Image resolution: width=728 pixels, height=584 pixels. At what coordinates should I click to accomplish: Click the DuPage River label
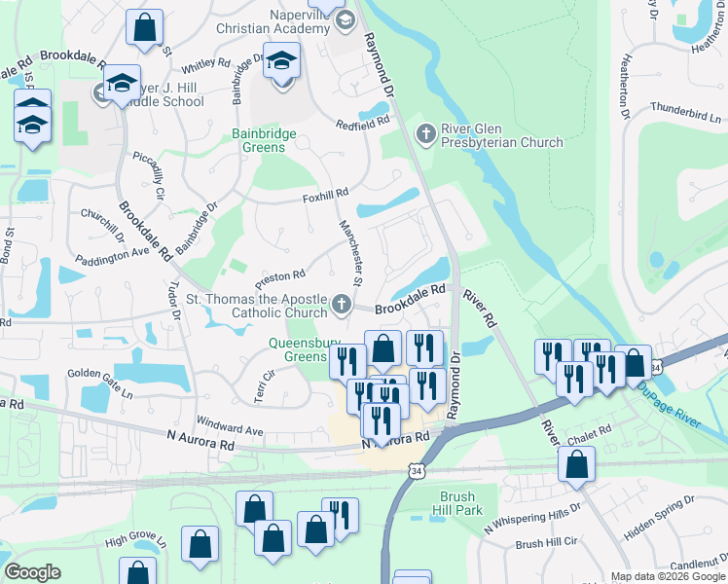pos(669,404)
